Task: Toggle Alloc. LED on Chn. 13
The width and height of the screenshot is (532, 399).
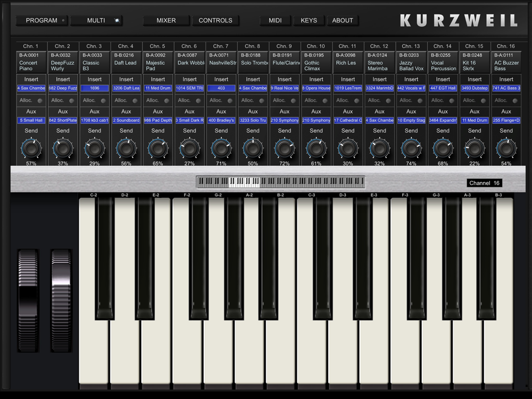Action: pos(420,101)
